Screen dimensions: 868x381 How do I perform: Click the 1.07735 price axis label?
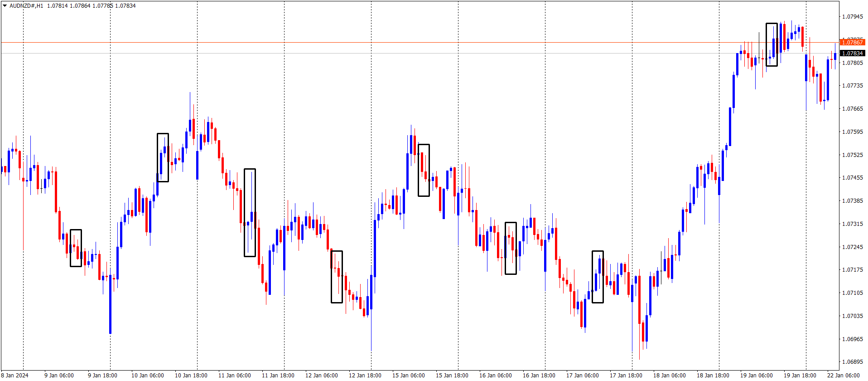pos(852,86)
